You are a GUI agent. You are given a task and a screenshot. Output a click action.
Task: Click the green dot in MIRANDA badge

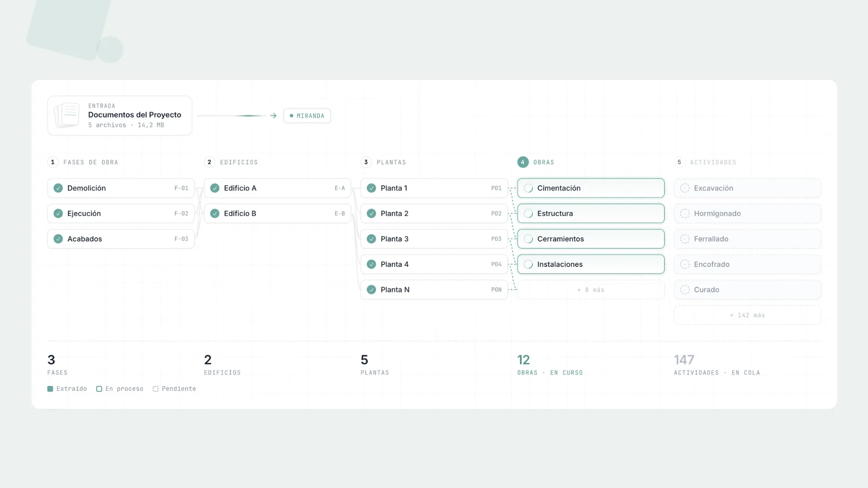click(x=292, y=116)
